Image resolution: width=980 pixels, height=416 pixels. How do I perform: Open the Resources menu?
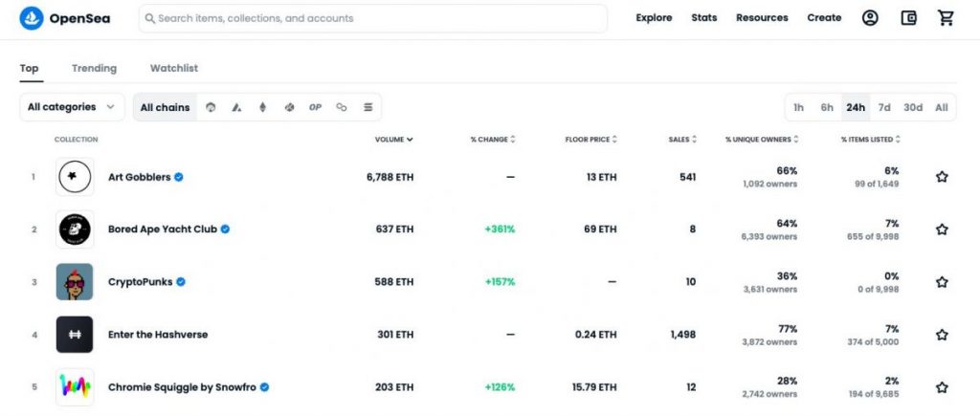(x=762, y=18)
